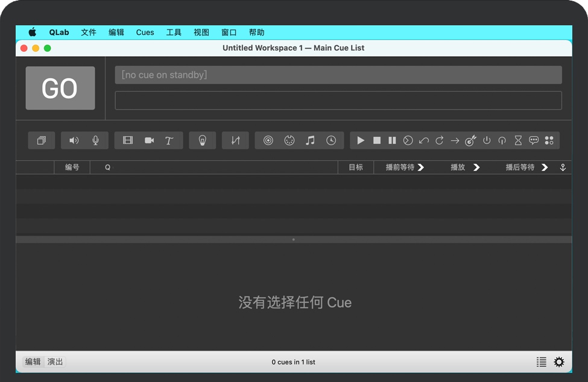Add a Mic cue with microphone icon
The width and height of the screenshot is (588, 382).
tap(95, 140)
